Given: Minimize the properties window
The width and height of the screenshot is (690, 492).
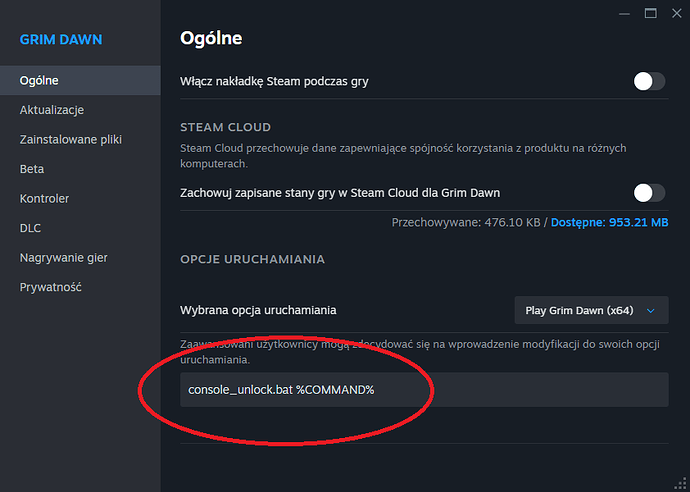Looking at the screenshot, I should coord(624,14).
